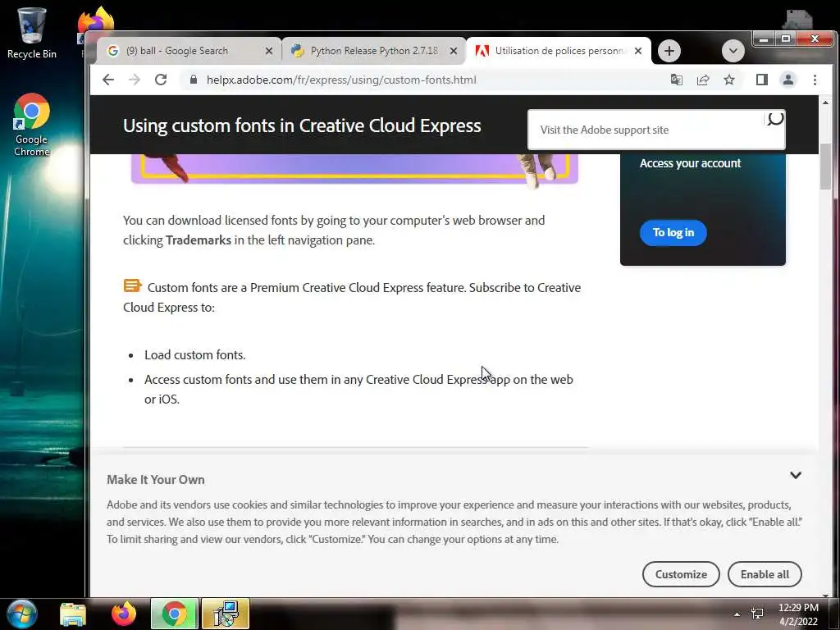Click the taskbar clock showing 12:29 PM
840x630 pixels.
point(798,614)
